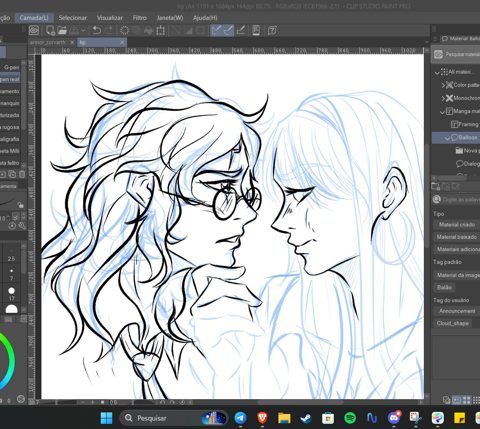The width and height of the screenshot is (480, 429).
Task: Select the brush size 7 preset
Action: 11,274
